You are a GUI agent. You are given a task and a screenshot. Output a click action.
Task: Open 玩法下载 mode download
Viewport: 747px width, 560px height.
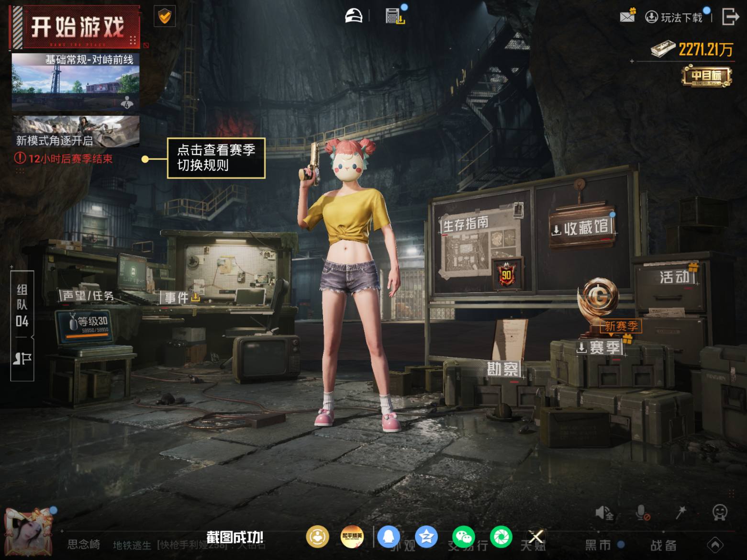pos(674,18)
